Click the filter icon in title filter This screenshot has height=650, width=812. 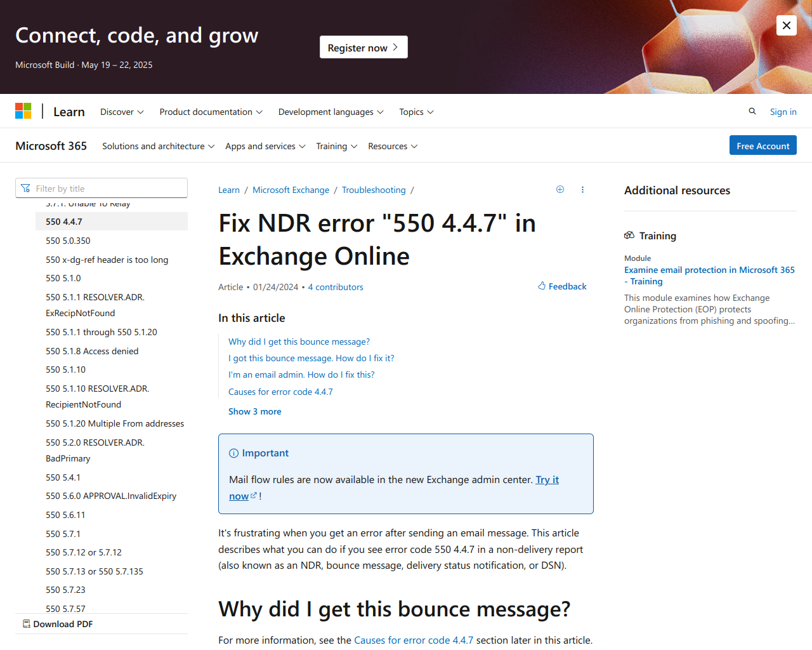[25, 189]
